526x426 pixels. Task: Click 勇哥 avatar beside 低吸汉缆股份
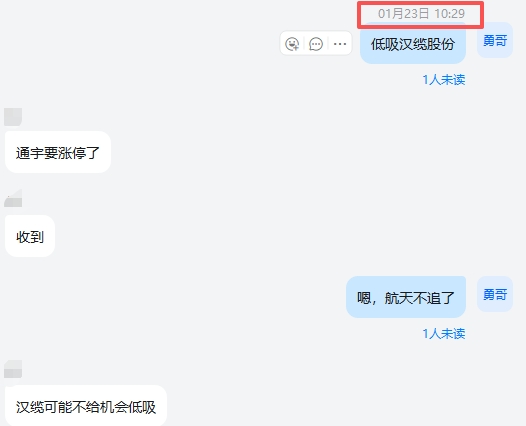point(495,40)
